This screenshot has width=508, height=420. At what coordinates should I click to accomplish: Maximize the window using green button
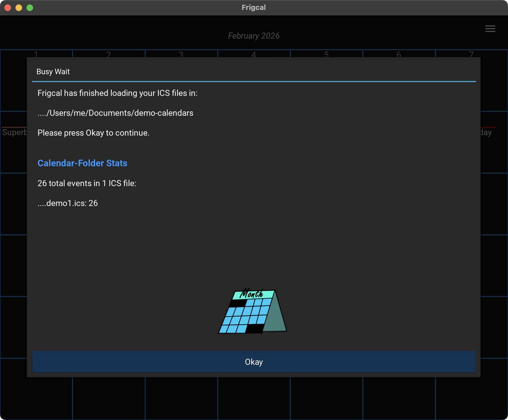[30, 8]
